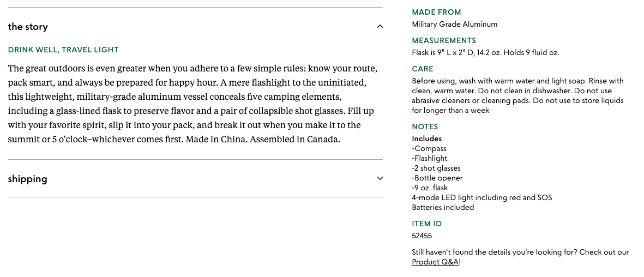644x277 pixels.
Task: Click the "4-mode LED light" note line
Action: (x=482, y=197)
